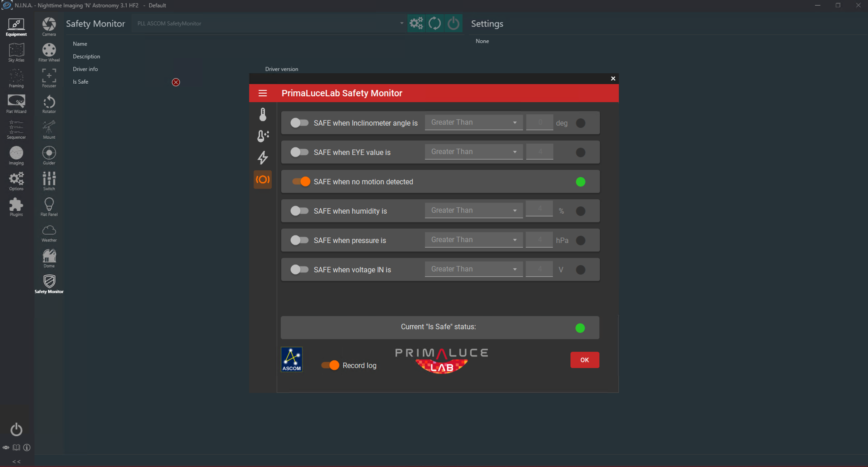Connect the safety monitor via power icon
Screen dimensions: 868x467
click(453, 23)
